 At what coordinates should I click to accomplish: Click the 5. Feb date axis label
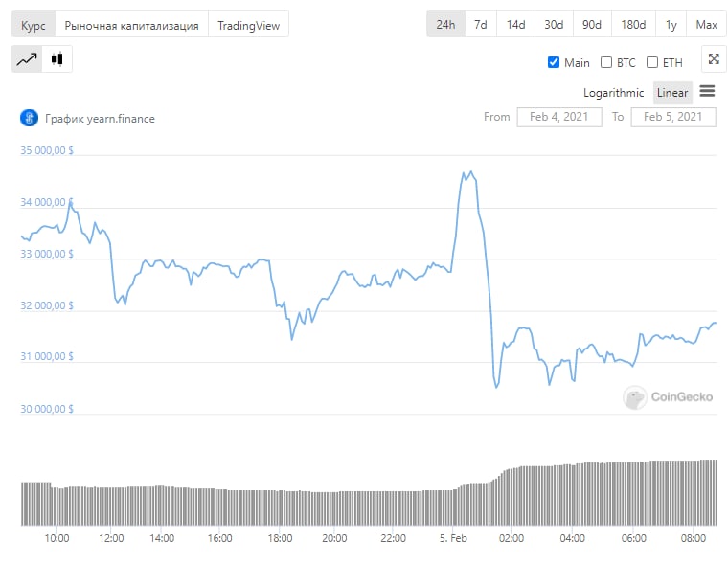pyautogui.click(x=453, y=538)
